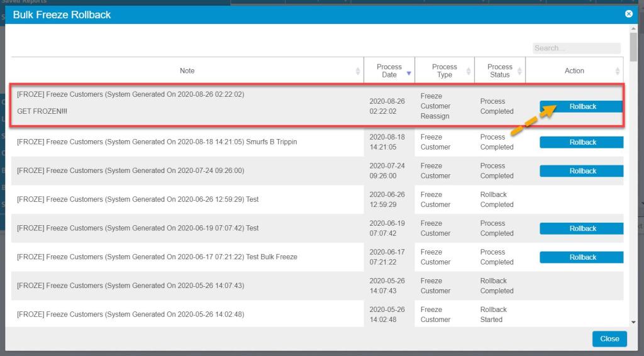This screenshot has width=644, height=356.
Task: Select the 2020-06-26 12:59:29 Test row
Action: coord(138,199)
